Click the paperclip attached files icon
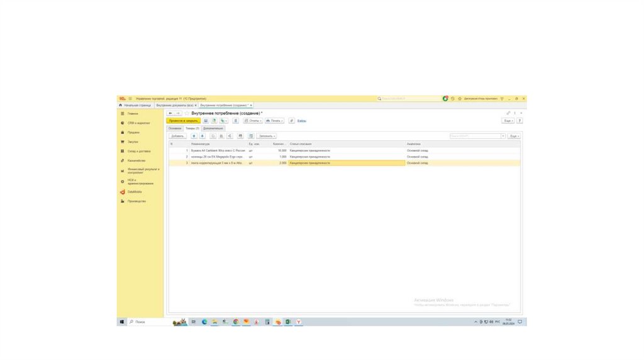Screen dimensions: 644x361 point(292,121)
